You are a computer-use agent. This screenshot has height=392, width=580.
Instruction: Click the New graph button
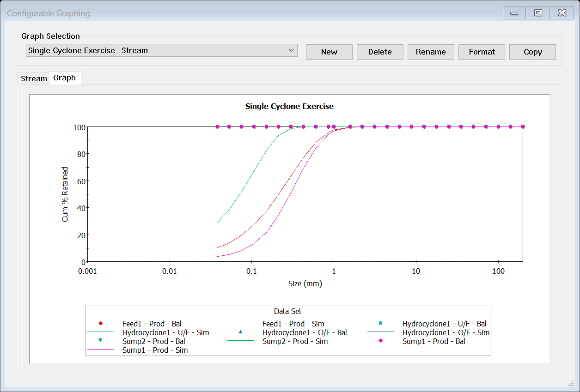click(329, 52)
